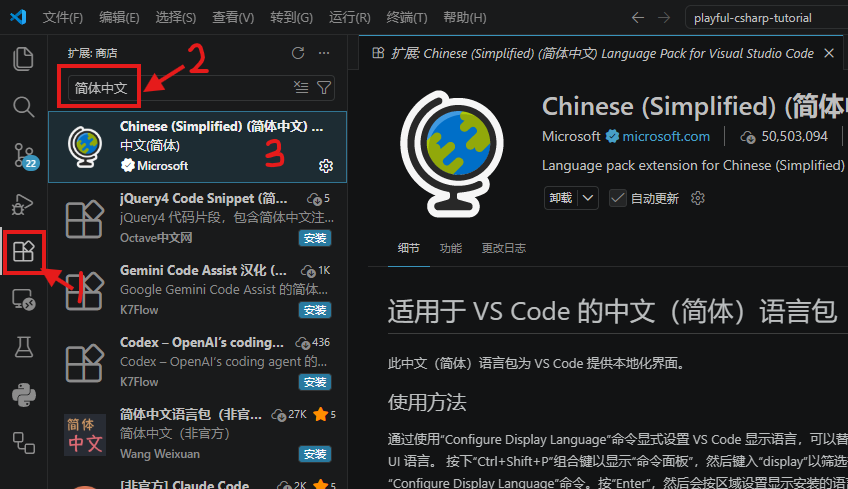This screenshot has width=848, height=489.
Task: Open the Run and Debug view
Action: [23, 204]
